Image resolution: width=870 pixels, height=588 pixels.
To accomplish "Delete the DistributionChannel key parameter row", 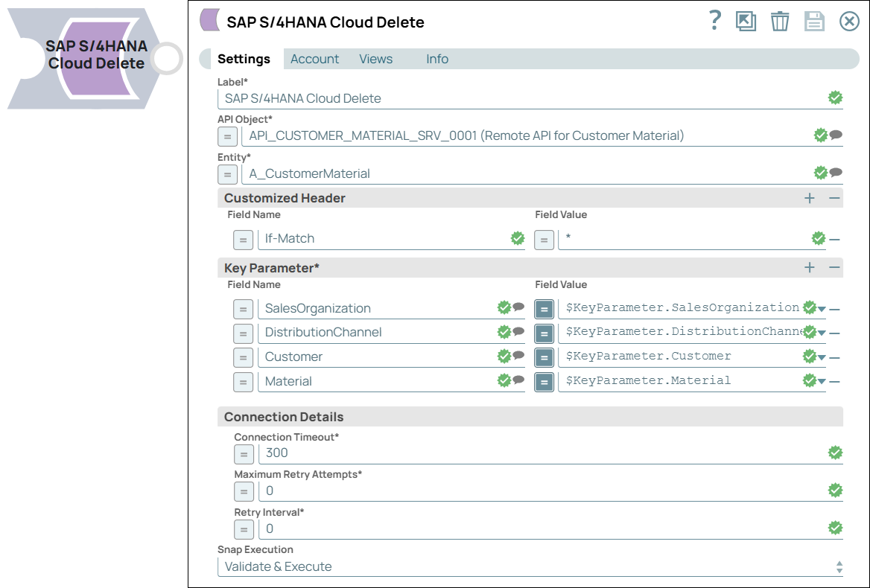I will coord(834,333).
